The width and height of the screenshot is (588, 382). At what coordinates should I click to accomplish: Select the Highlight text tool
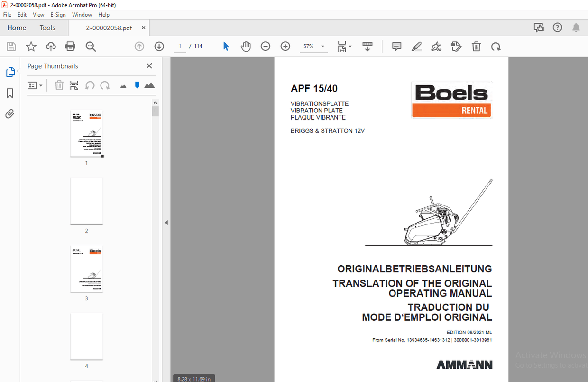(416, 46)
